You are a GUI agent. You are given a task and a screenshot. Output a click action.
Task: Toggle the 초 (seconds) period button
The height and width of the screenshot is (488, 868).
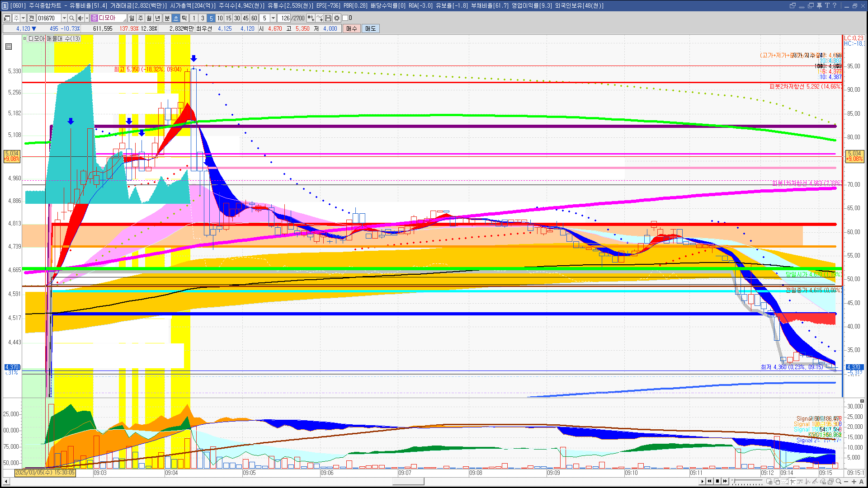[176, 18]
